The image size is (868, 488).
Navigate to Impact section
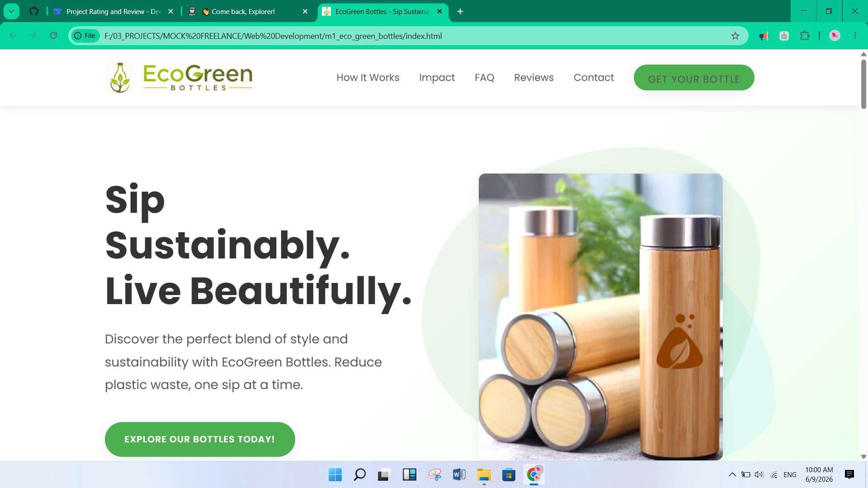tap(437, 77)
